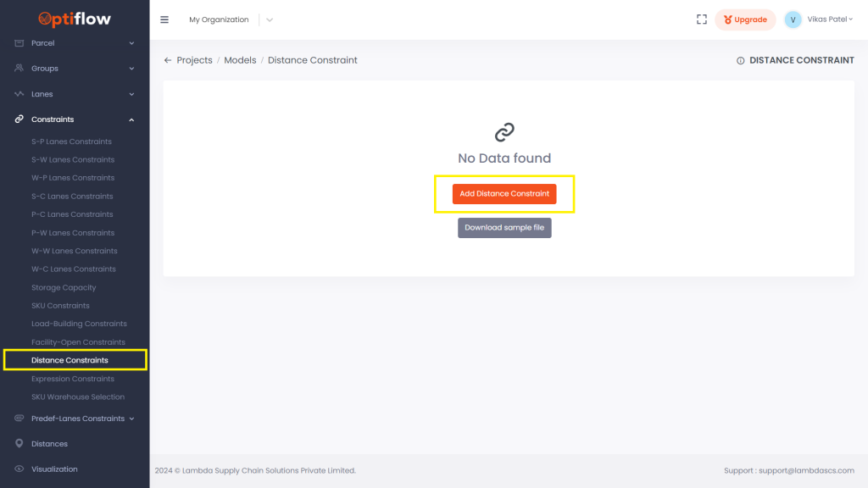Open the Vikas Patel user menu

click(x=830, y=19)
